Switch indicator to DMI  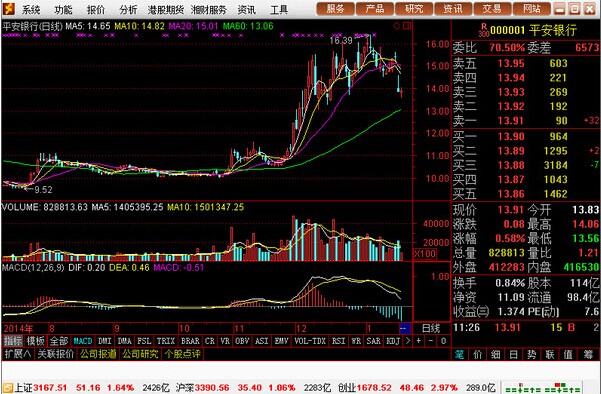105,341
